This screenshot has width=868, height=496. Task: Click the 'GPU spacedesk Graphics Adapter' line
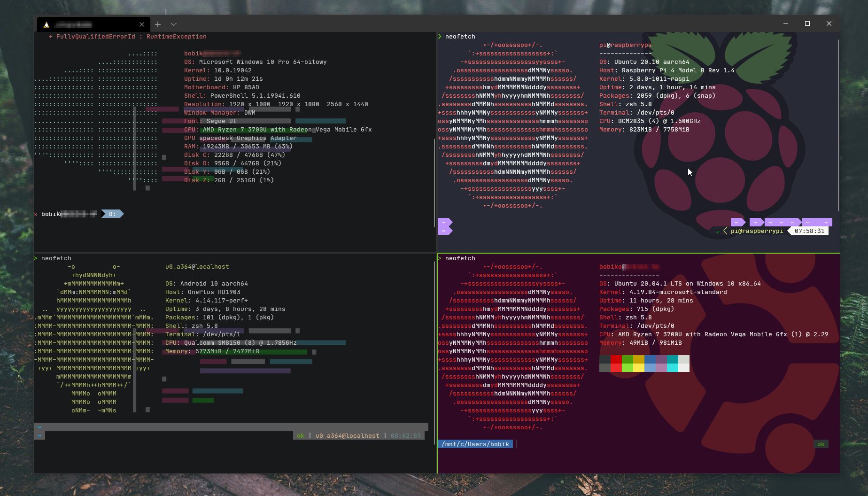240,138
